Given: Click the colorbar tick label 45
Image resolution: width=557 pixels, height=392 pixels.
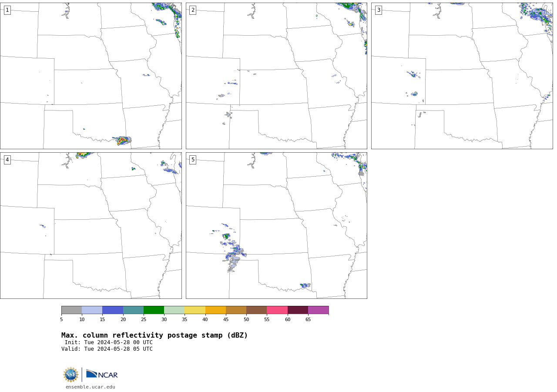Looking at the screenshot, I should click(x=226, y=320).
